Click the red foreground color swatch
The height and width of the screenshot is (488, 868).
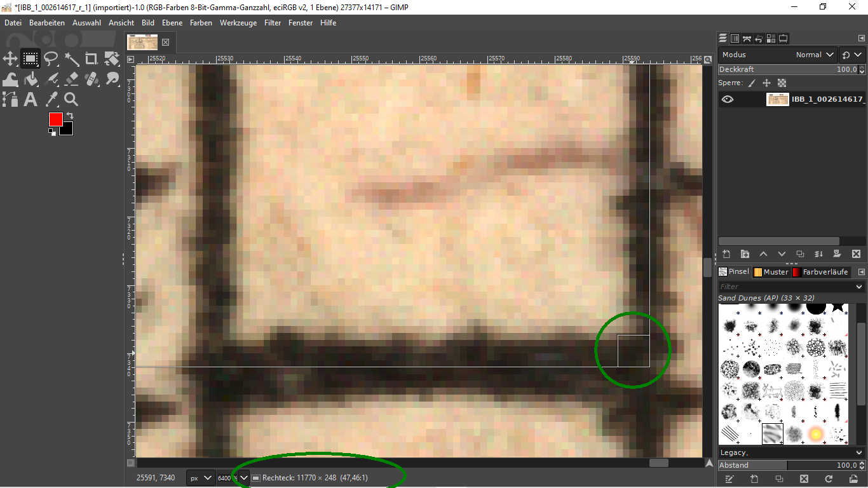pyautogui.click(x=55, y=119)
